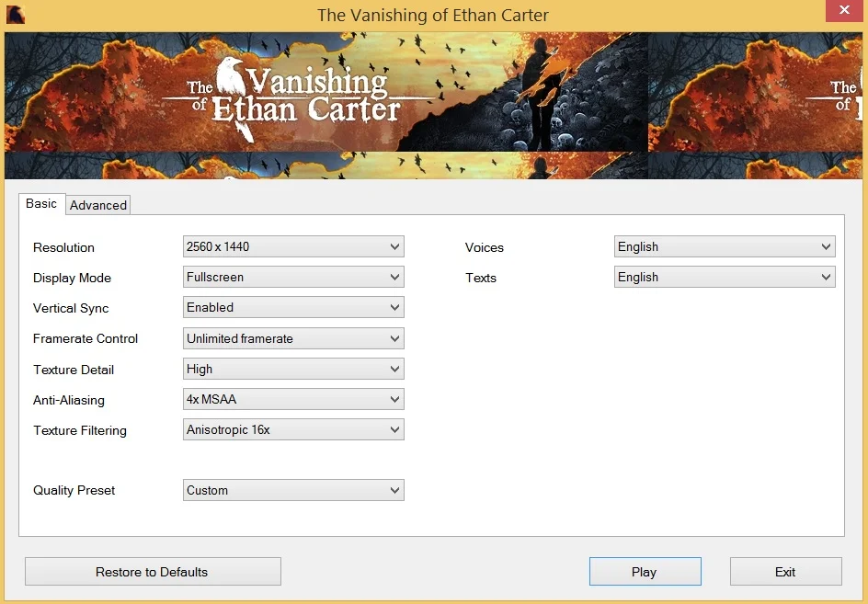Open the Display Mode dropdown

[x=293, y=277]
